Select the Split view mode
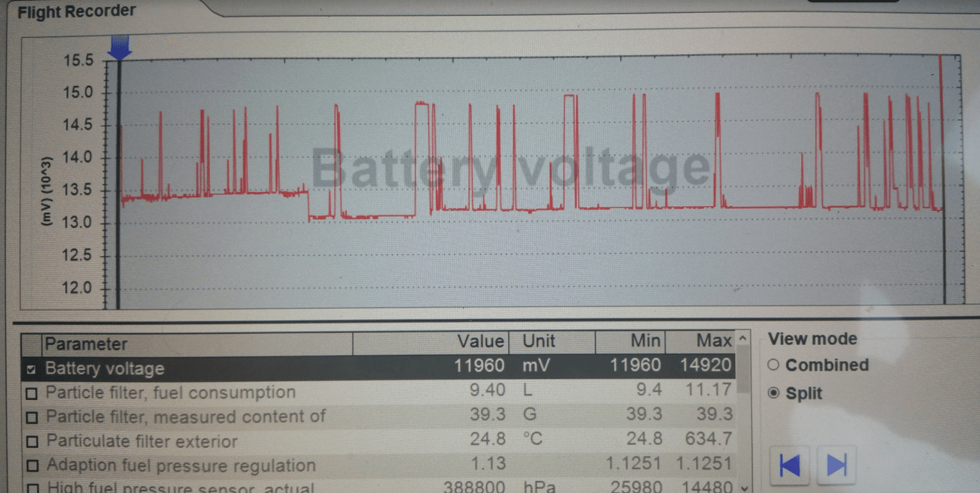This screenshot has height=493, width=980. point(774,393)
